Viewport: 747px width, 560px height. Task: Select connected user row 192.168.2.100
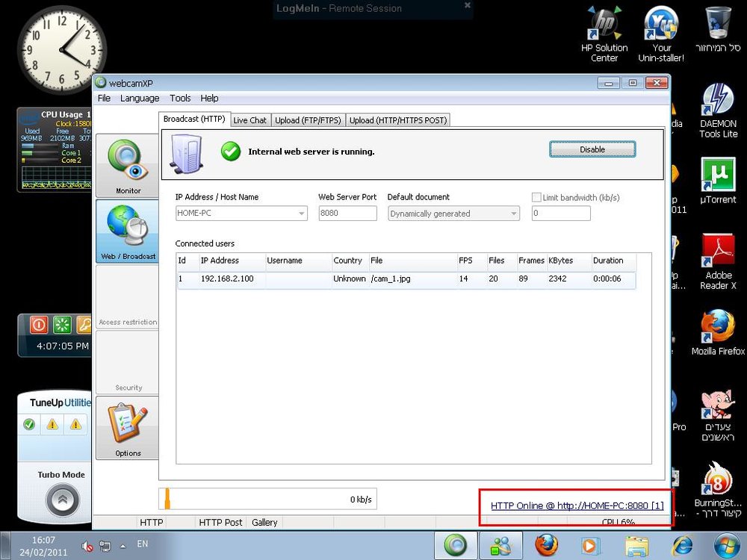pos(406,279)
